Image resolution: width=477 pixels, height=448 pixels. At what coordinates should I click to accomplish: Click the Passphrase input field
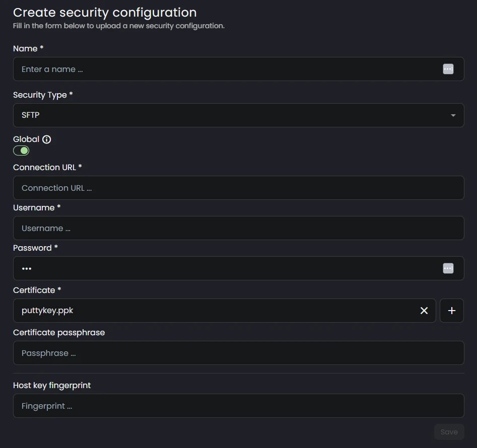click(238, 353)
